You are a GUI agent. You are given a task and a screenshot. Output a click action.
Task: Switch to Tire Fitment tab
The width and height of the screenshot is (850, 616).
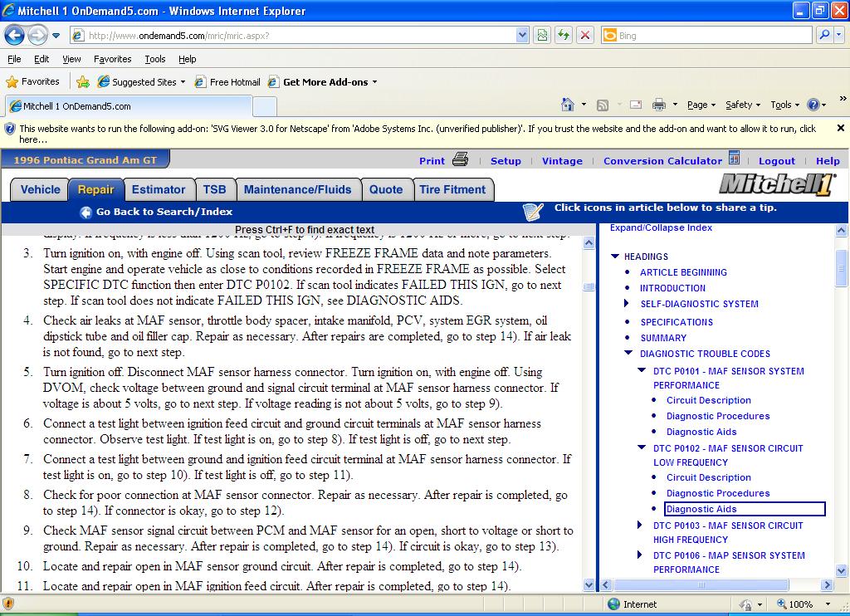(452, 190)
